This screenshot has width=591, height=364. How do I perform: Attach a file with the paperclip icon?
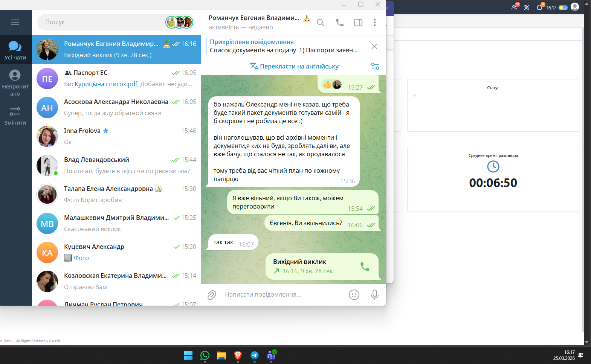point(212,295)
